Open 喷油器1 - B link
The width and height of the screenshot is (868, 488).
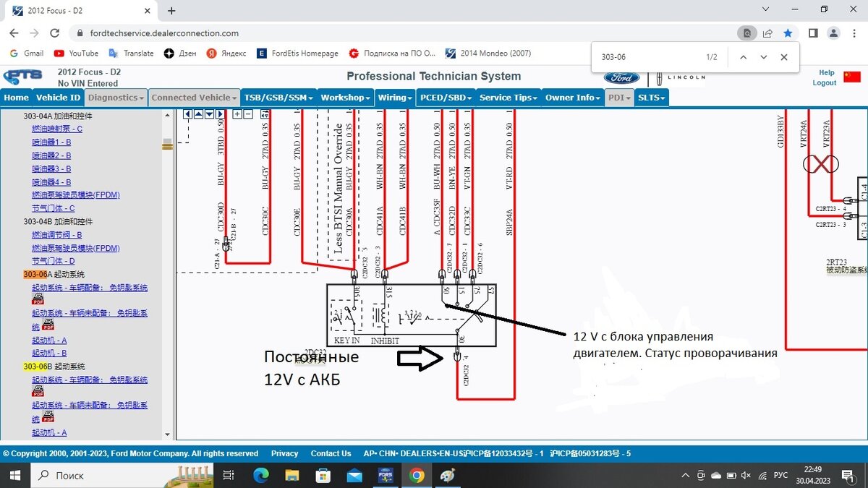pos(51,142)
